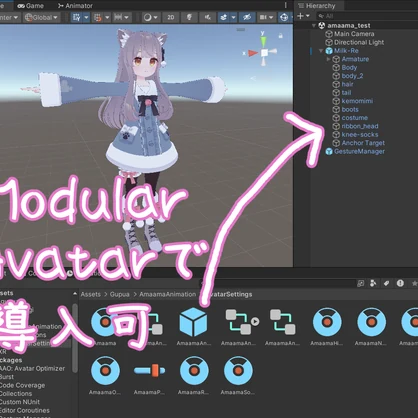Toggle scene lighting bulb icon
This screenshot has height=418, width=418.
coord(189,17)
